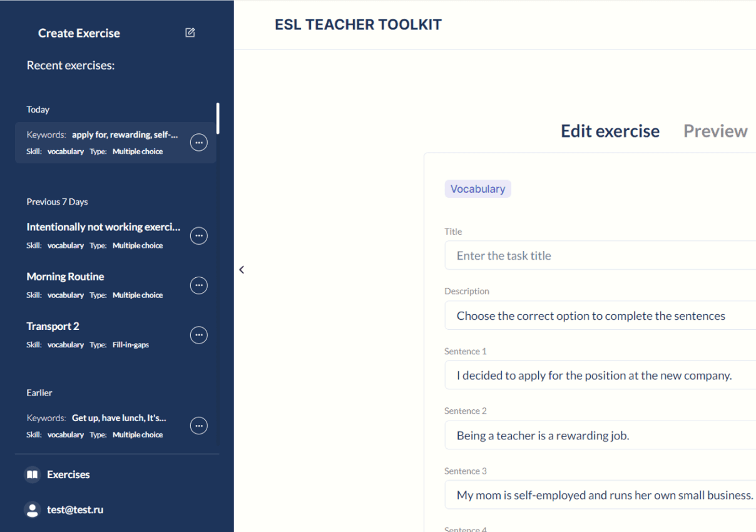Click the new exercise edit icon
756x532 pixels.
pos(190,33)
